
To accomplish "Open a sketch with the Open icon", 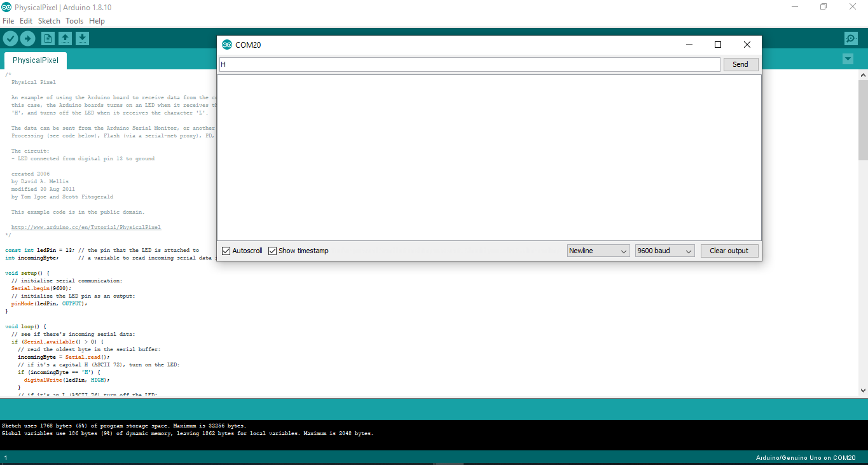I will (x=65, y=39).
